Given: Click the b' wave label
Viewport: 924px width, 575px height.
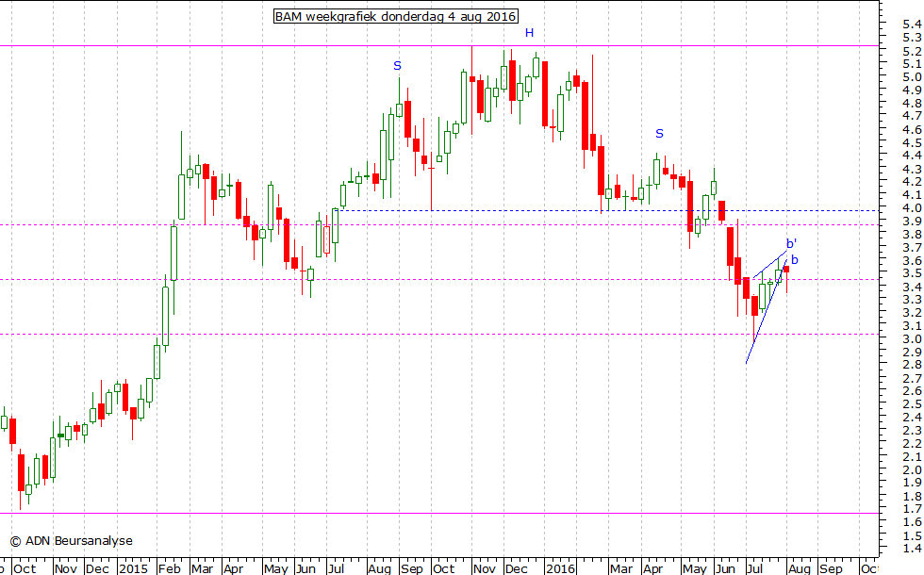Looking at the screenshot, I should pyautogui.click(x=791, y=243).
